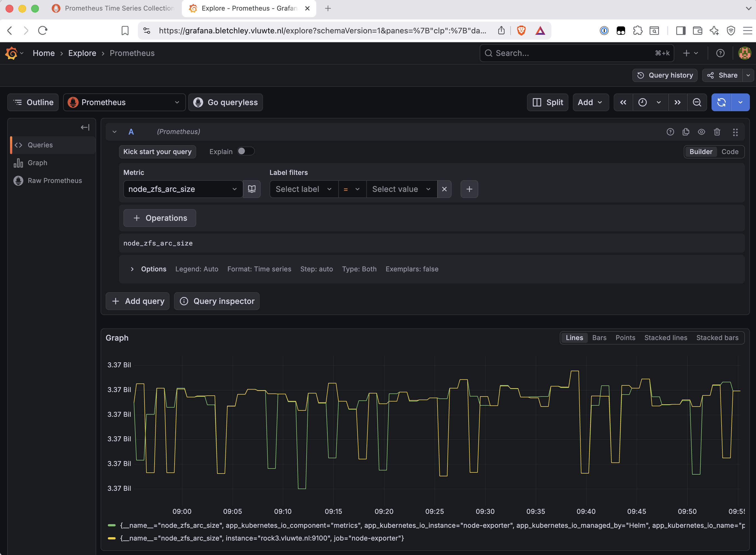Click the query help icon in row A
This screenshot has height=555, width=756.
pyautogui.click(x=670, y=132)
